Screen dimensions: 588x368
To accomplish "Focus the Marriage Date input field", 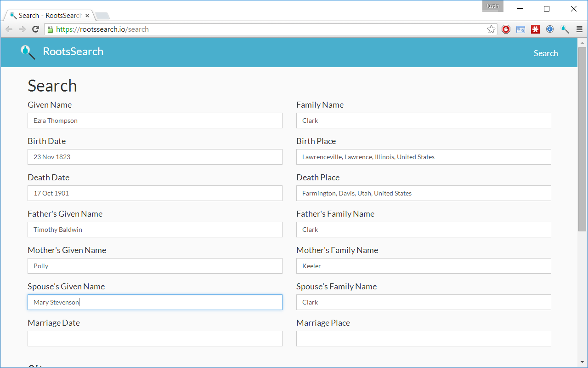I will [155, 339].
